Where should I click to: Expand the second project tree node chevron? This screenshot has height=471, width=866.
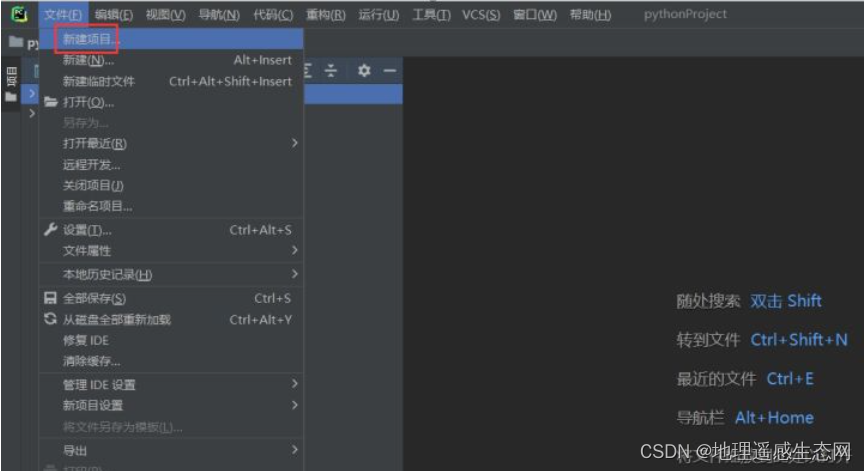point(32,113)
